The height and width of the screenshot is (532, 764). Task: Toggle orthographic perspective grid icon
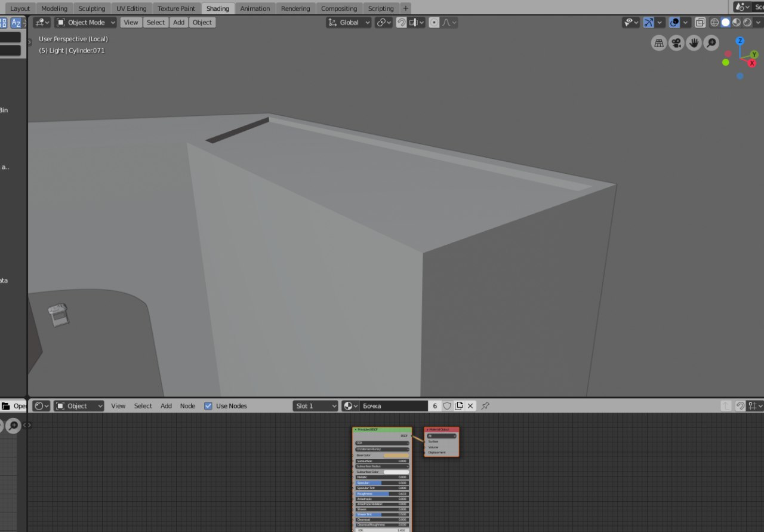(659, 43)
